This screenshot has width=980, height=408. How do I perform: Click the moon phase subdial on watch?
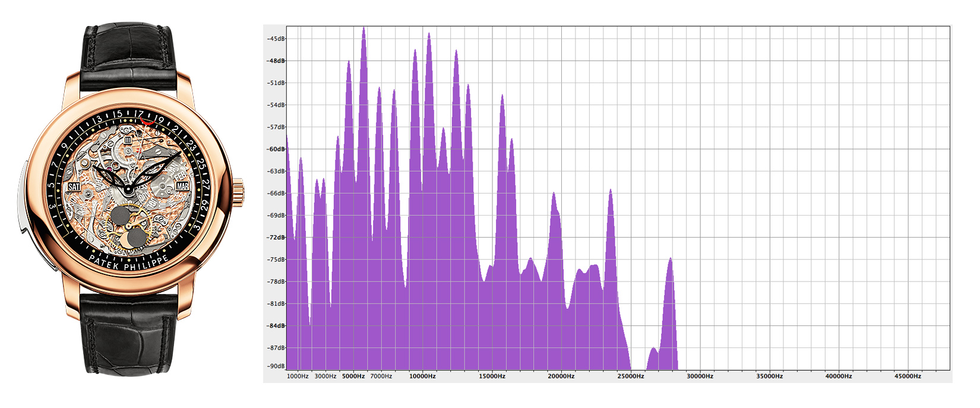[130, 226]
